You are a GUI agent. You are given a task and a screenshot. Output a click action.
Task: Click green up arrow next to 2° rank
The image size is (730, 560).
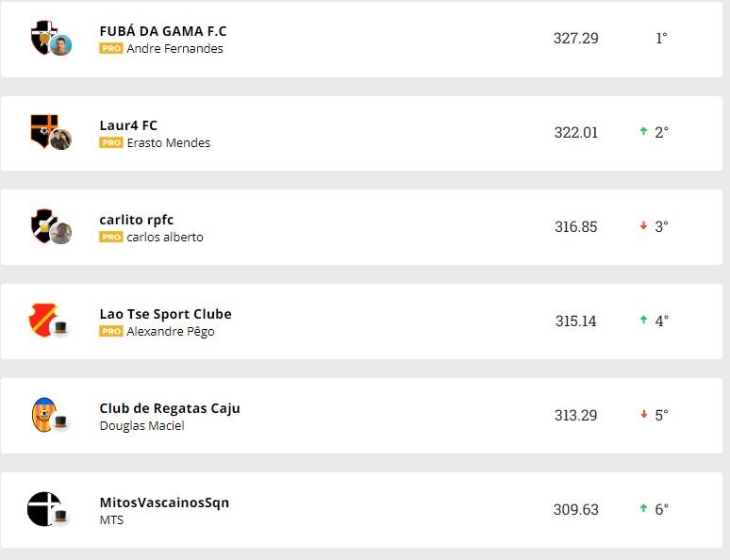643,132
